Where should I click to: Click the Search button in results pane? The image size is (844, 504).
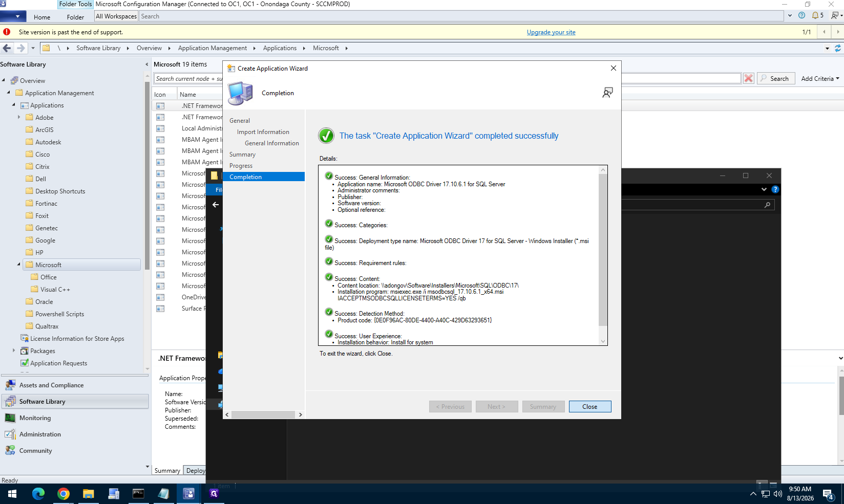click(775, 78)
